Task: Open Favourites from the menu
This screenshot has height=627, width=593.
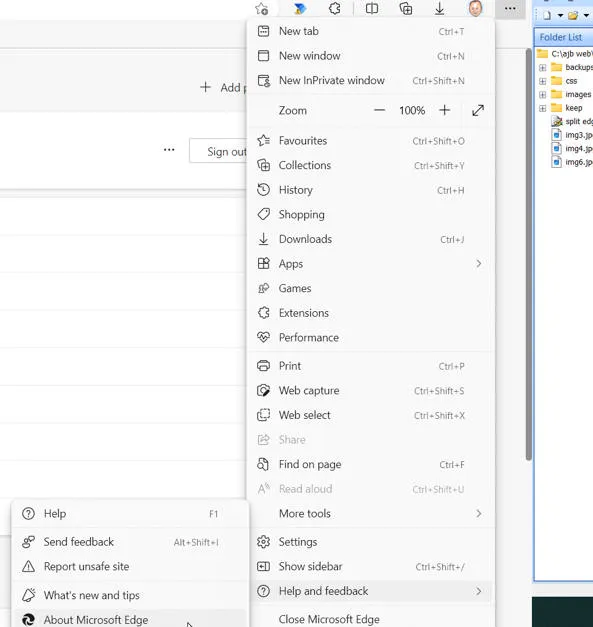Action: coord(371,141)
